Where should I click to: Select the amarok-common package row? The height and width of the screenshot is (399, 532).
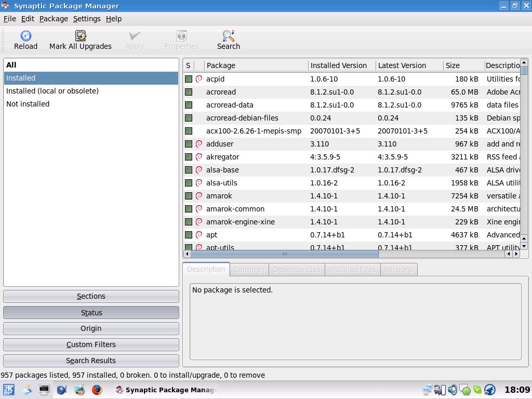pos(352,209)
